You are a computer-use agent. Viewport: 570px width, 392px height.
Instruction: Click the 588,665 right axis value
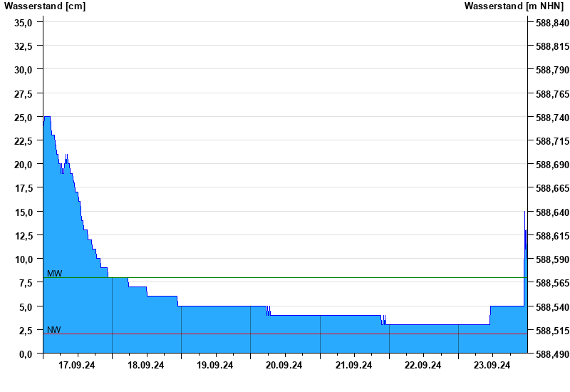[552, 188]
